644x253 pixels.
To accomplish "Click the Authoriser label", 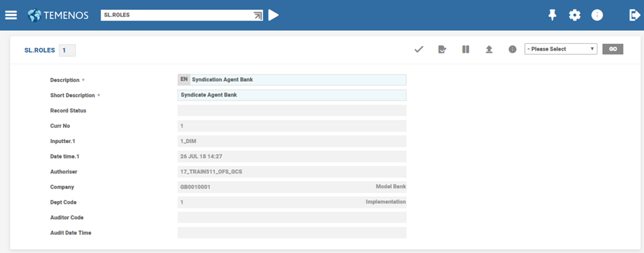I will (64, 172).
